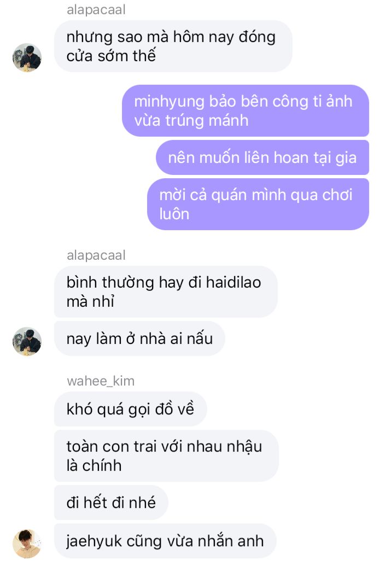Screen dimensions: 392x567
Task: Open the wahee_kim username label
Action: (x=101, y=381)
